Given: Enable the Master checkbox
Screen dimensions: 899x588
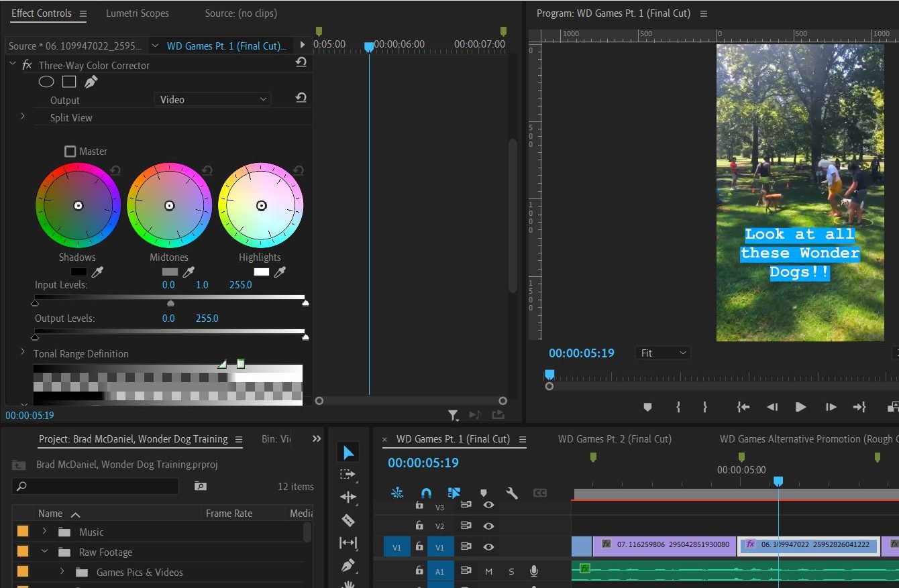Looking at the screenshot, I should pyautogui.click(x=70, y=152).
